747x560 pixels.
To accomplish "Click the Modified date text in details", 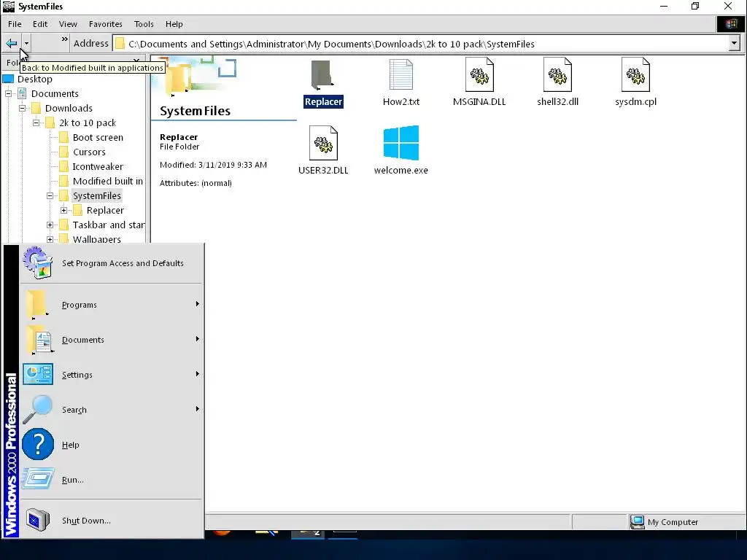I will pyautogui.click(x=213, y=165).
